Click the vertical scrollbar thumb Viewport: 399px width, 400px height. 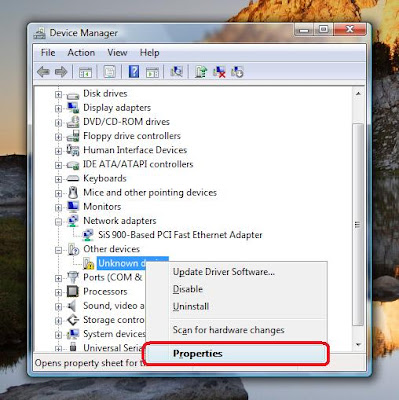(x=358, y=224)
